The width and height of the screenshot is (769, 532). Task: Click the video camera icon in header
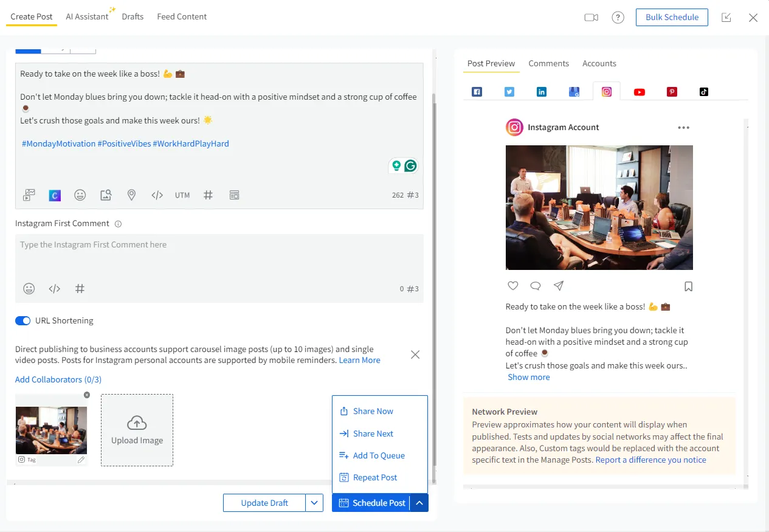pos(591,18)
